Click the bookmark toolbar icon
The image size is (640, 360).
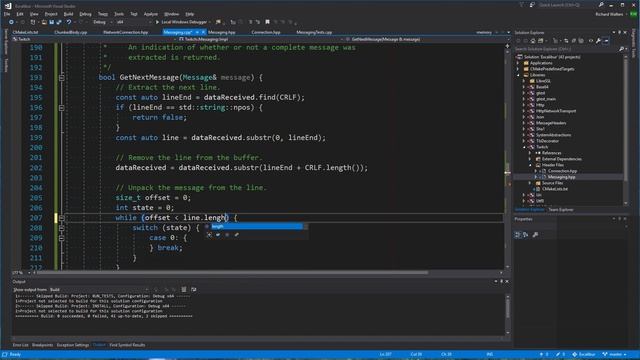[267, 22]
